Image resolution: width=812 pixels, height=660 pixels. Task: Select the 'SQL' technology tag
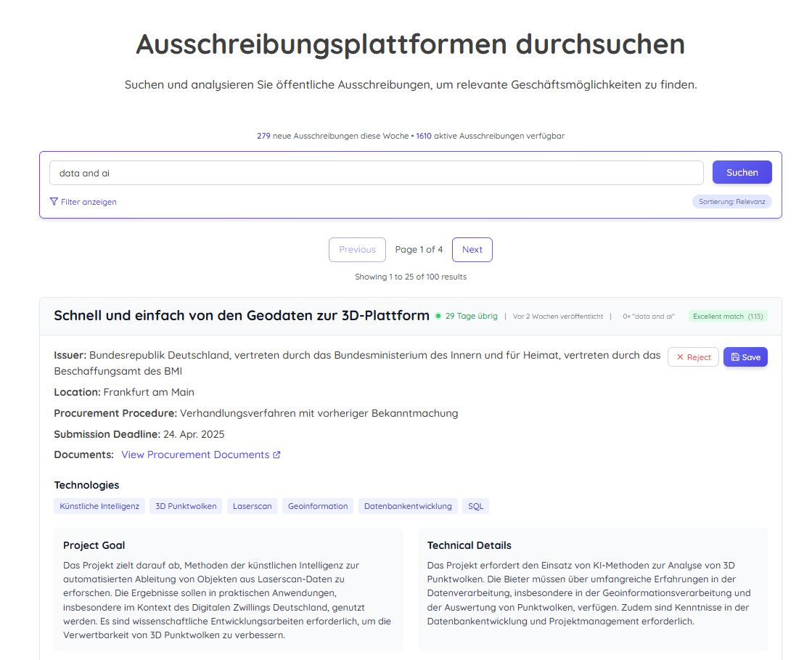(475, 506)
